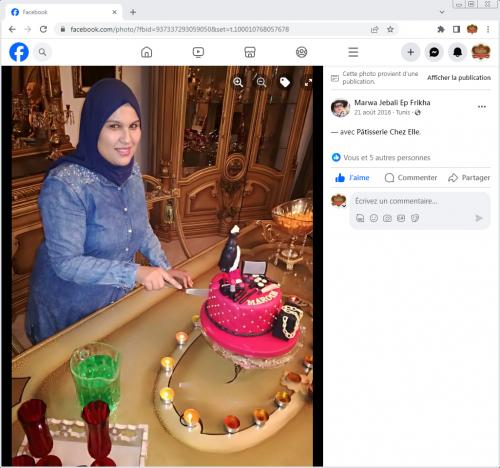This screenshot has width=500, height=468.
Task: Zoom in on the photo
Action: tap(238, 82)
